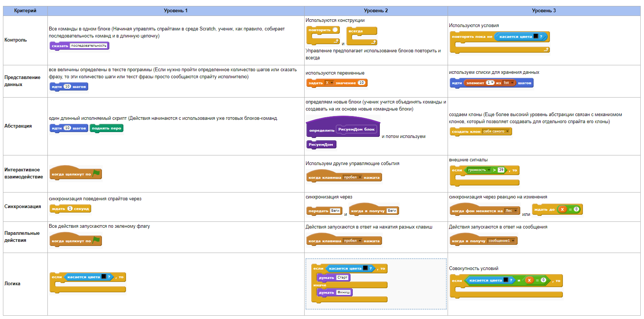Open the X variable dropdown in задать block

[329, 83]
